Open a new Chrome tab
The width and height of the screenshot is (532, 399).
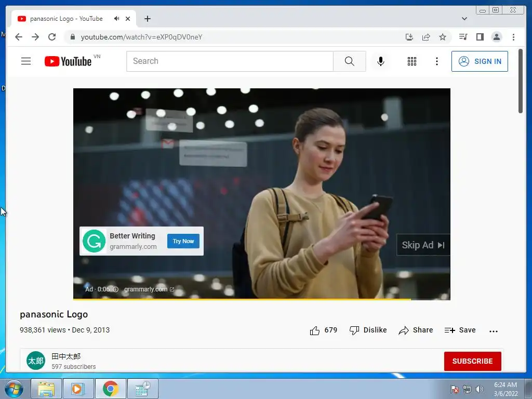coord(147,19)
